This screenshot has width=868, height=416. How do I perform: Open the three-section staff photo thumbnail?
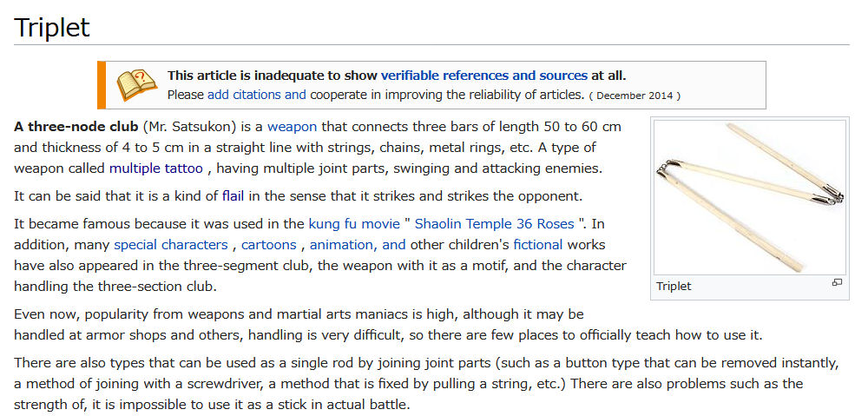coord(749,197)
